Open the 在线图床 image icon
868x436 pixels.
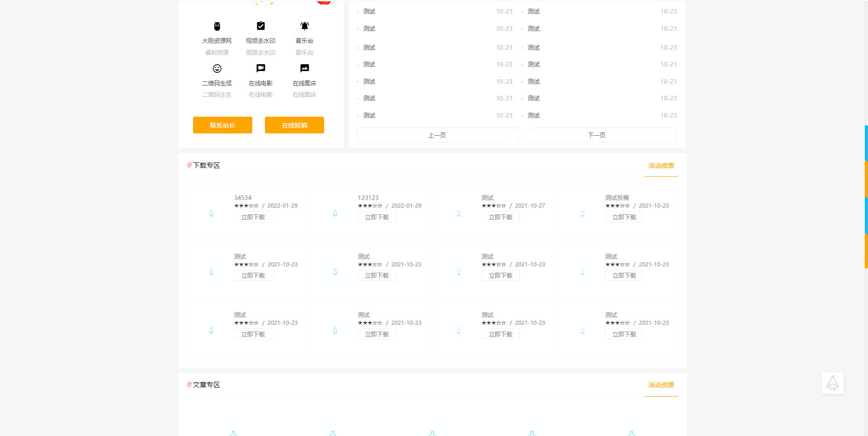coord(305,68)
